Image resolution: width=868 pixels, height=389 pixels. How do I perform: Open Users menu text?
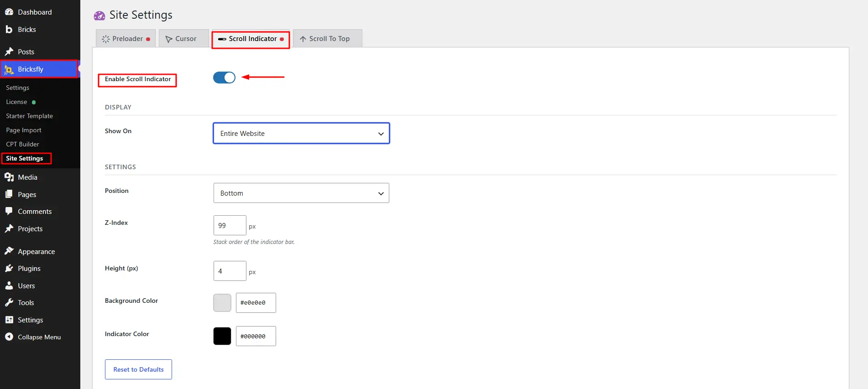(26, 285)
